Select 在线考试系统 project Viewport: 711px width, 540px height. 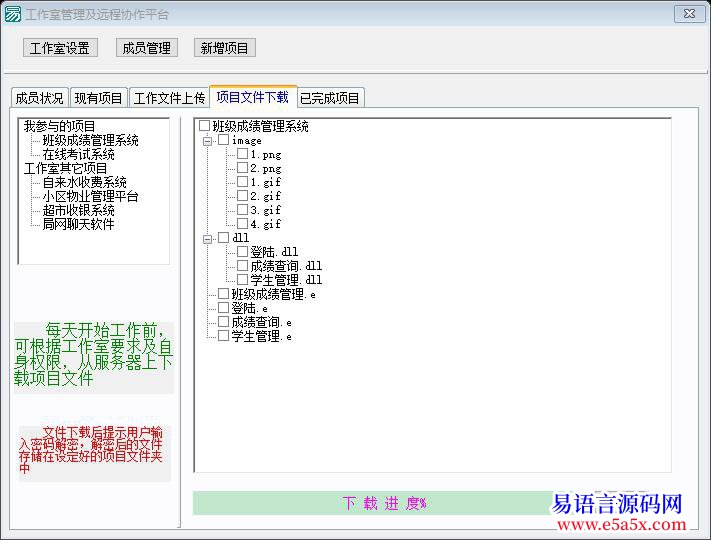[x=78, y=155]
